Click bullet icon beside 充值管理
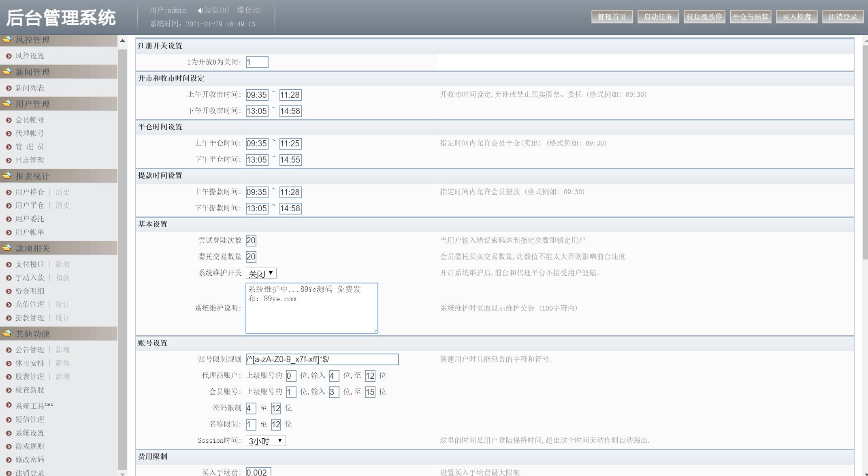The image size is (868, 476). (x=9, y=304)
